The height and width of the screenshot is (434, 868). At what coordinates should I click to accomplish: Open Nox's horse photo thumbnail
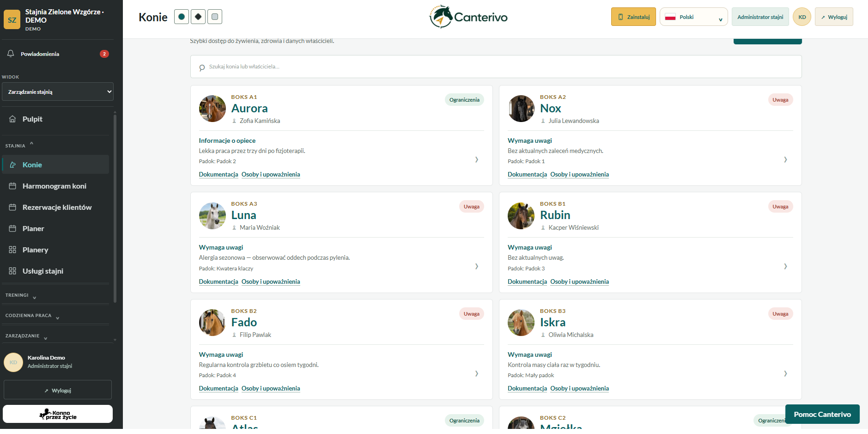pos(521,109)
